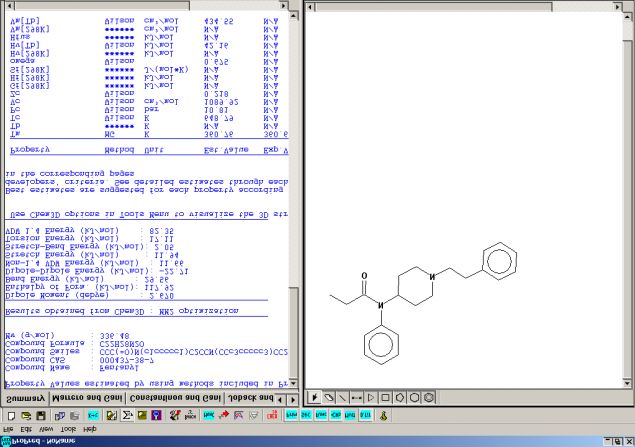Click results pane vertical scrollbar arrow near Vm[Tb]
This screenshot has height=447, width=635.
point(294,15)
